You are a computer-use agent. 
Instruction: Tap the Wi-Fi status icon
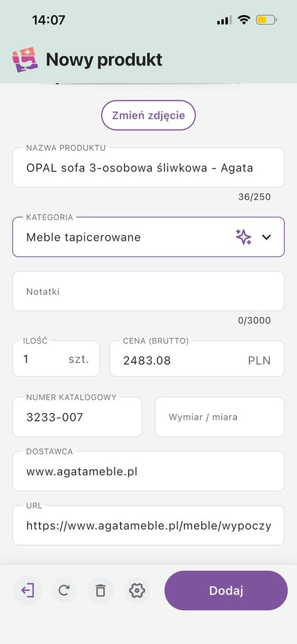tap(244, 19)
